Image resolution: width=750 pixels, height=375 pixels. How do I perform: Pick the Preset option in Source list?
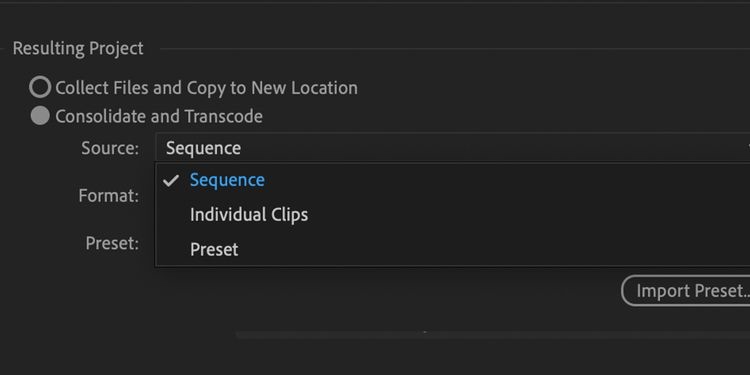[x=214, y=249]
